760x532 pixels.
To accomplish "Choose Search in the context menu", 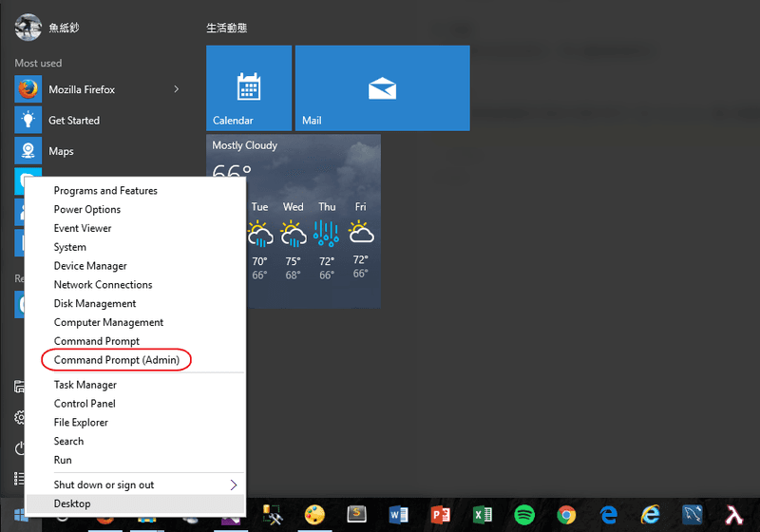I will (68, 442).
